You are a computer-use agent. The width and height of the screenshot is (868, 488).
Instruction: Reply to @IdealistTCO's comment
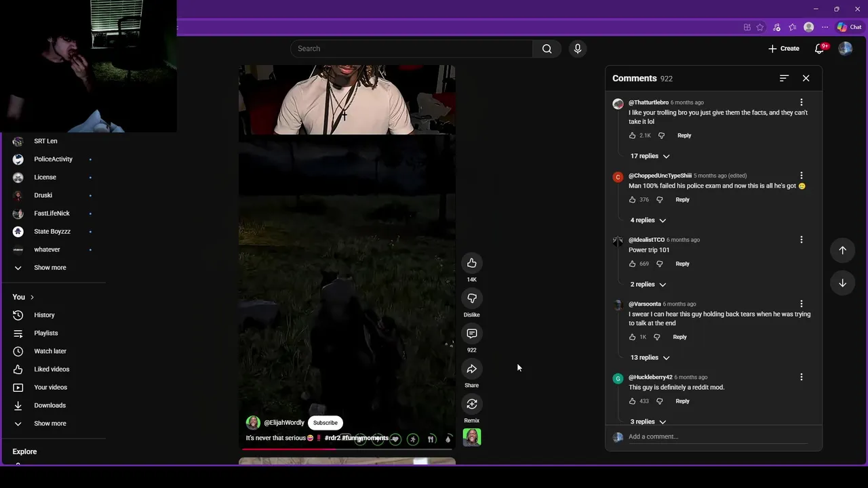[x=682, y=264]
